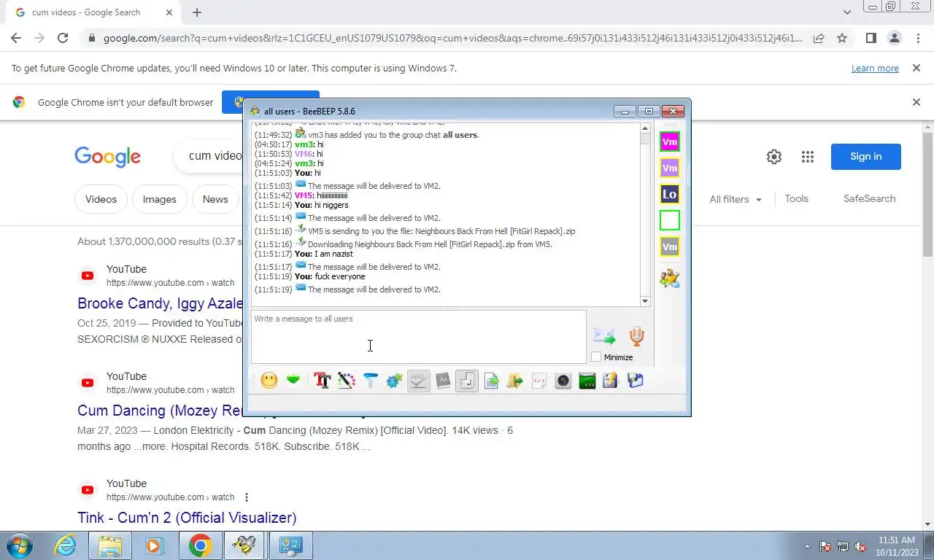
Task: Toggle the Enter-key return arrow button
Action: pos(467,381)
